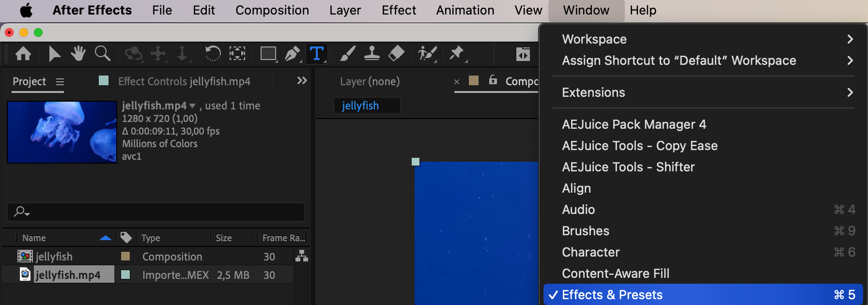The height and width of the screenshot is (305, 868).
Task: Toggle the composition viewer lock icon
Action: (493, 80)
